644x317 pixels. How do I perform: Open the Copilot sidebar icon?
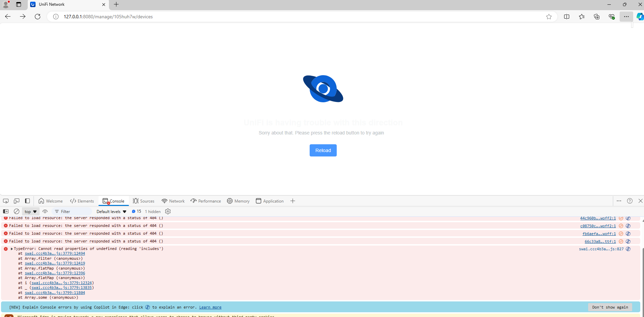tap(640, 17)
